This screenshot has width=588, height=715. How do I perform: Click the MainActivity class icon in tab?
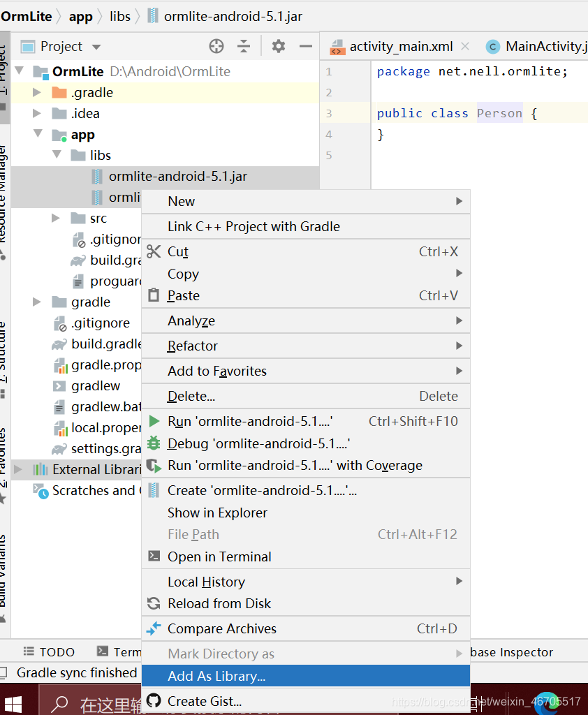[x=492, y=47]
